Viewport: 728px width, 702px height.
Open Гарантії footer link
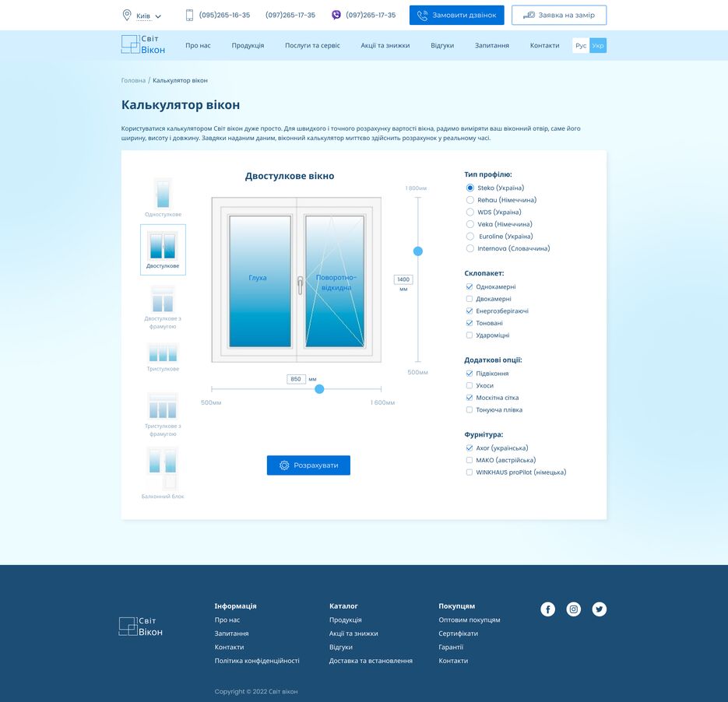click(x=451, y=647)
